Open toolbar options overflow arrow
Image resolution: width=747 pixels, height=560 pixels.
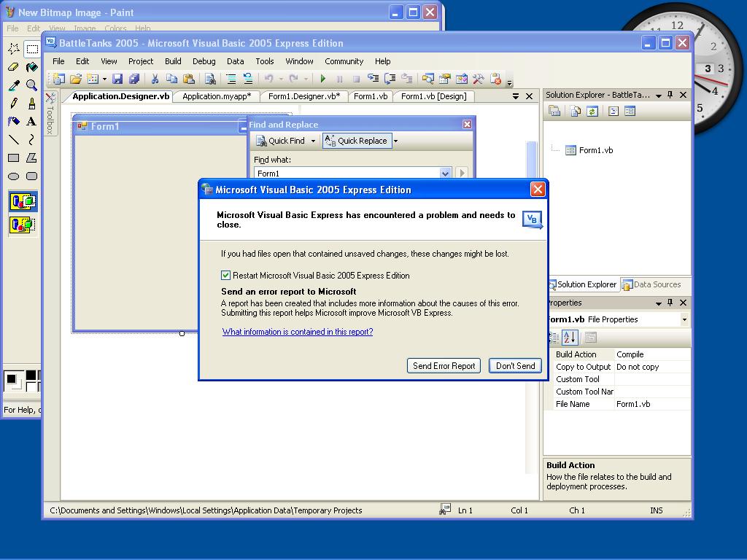pyautogui.click(x=509, y=82)
